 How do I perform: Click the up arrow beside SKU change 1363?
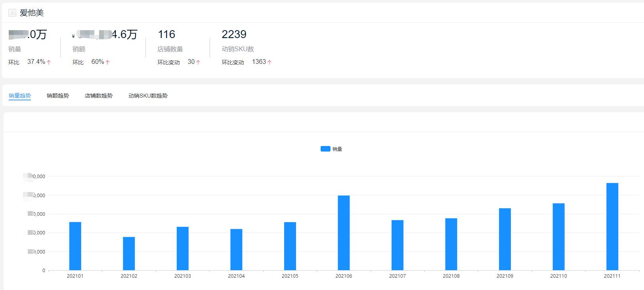(269, 62)
